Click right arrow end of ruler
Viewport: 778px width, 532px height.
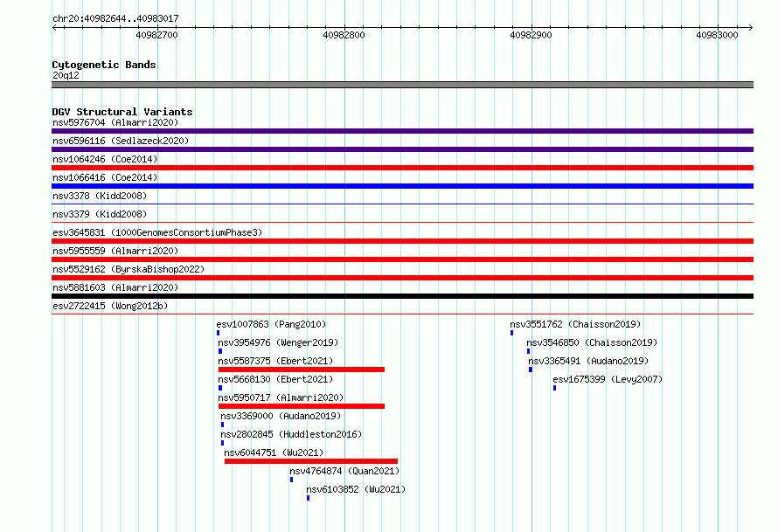pos(751,27)
